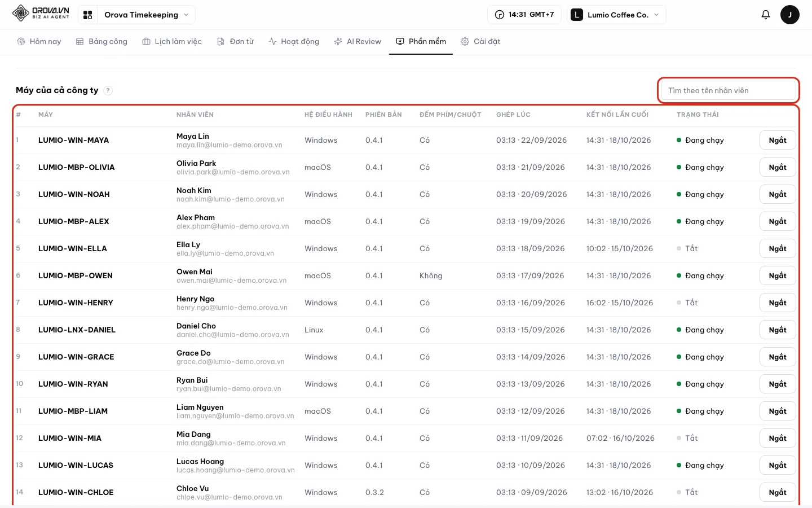The width and height of the screenshot is (812, 508).
Task: Click the email henry.ngo@lumio-demo.orova.vn
Action: [x=232, y=308]
